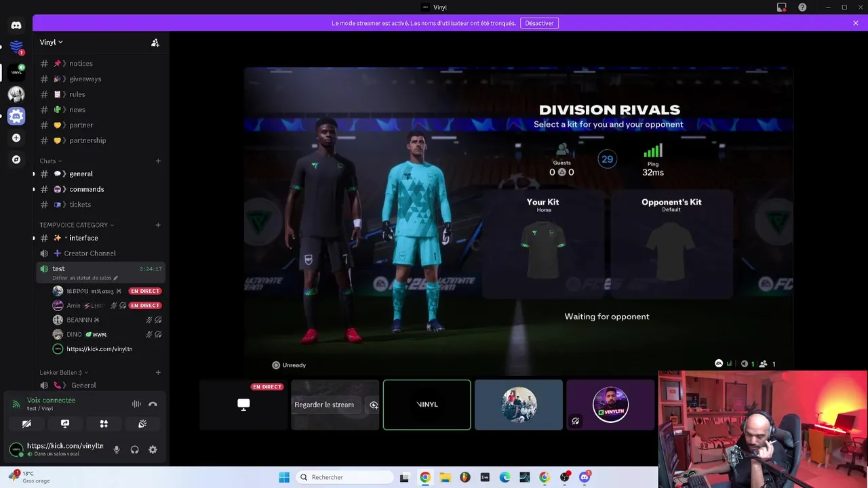Click the Add a Server plus icon
The height and width of the screenshot is (488, 868).
pos(16,138)
